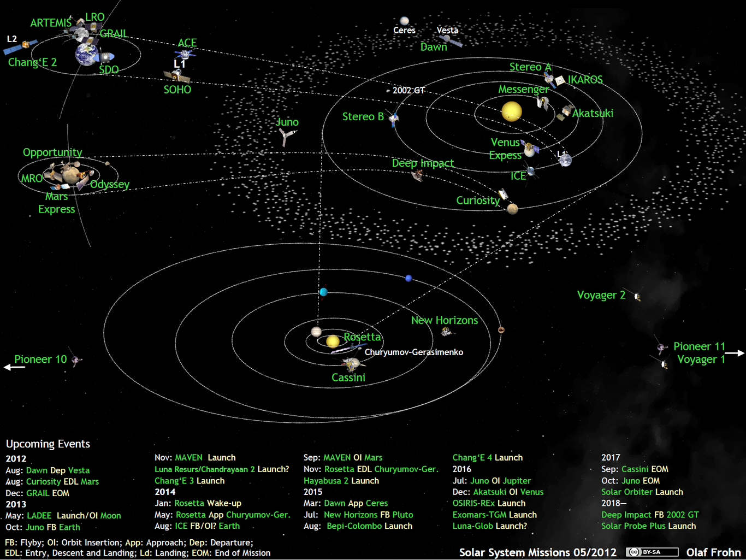Viewport: 746px width, 560px height.
Task: Click the Akatsuki spacecraft image
Action: tap(564, 113)
